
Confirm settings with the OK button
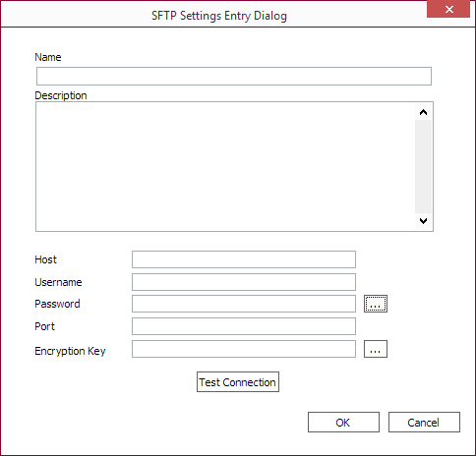343,423
